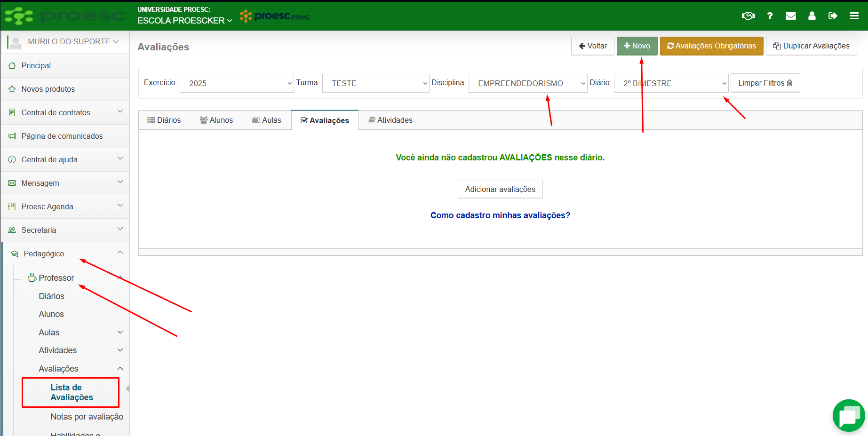Click the sidebar collapse arrow handle
This screenshot has width=868, height=436.
127,388
